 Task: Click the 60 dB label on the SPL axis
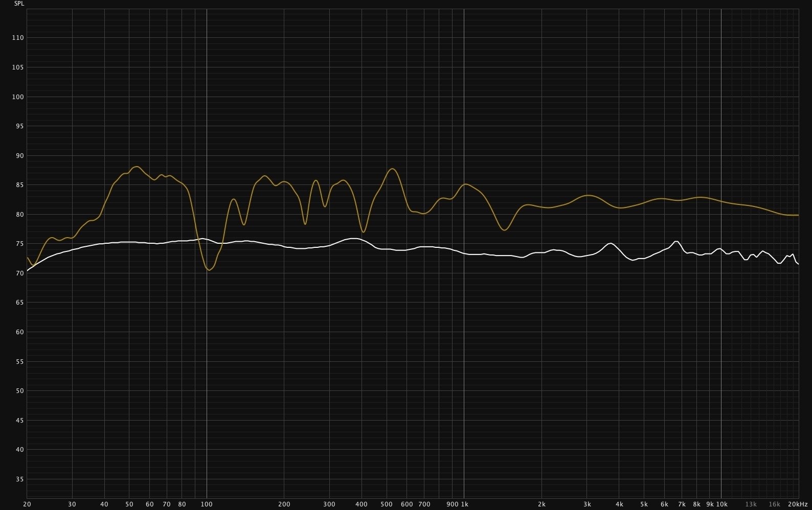(20, 332)
